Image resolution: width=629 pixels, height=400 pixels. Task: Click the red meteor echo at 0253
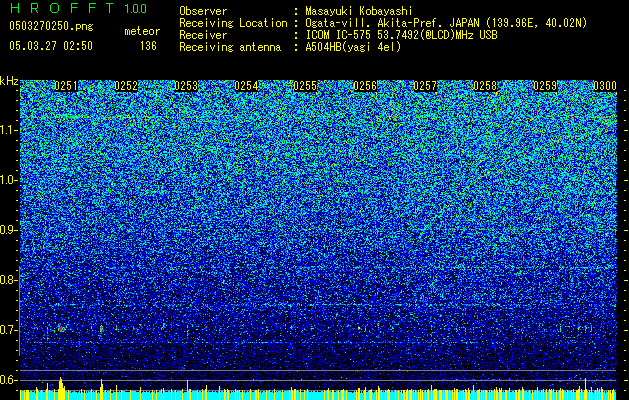point(187,333)
